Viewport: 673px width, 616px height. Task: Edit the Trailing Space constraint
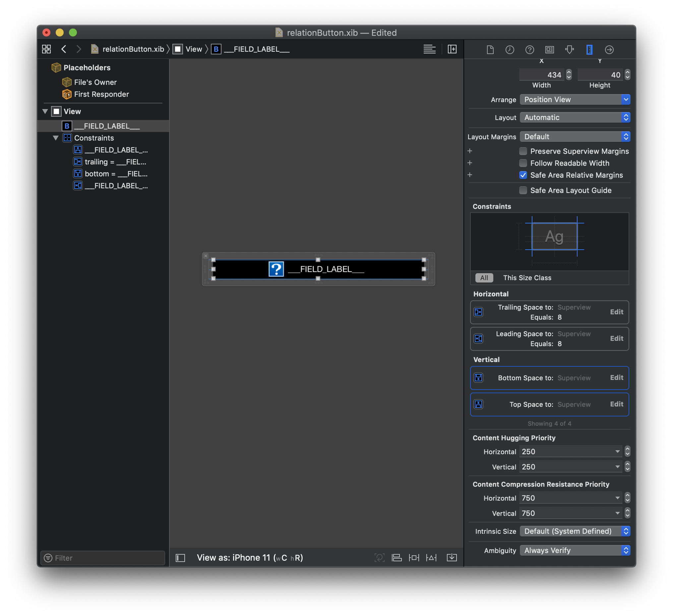coord(616,312)
